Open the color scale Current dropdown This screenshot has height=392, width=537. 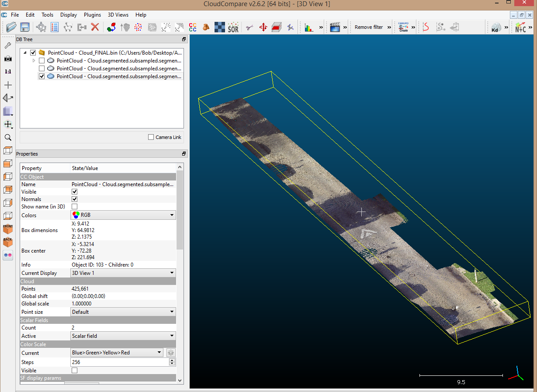click(117, 353)
